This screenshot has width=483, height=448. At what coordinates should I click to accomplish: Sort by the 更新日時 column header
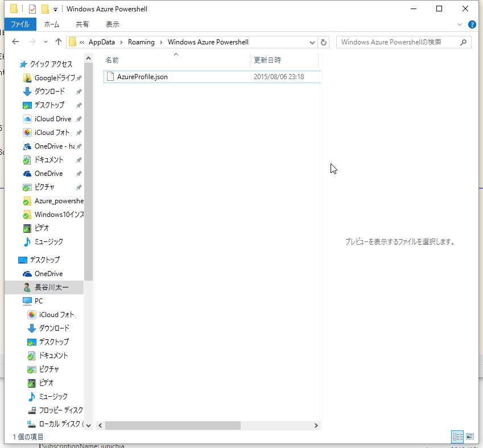[x=267, y=60]
